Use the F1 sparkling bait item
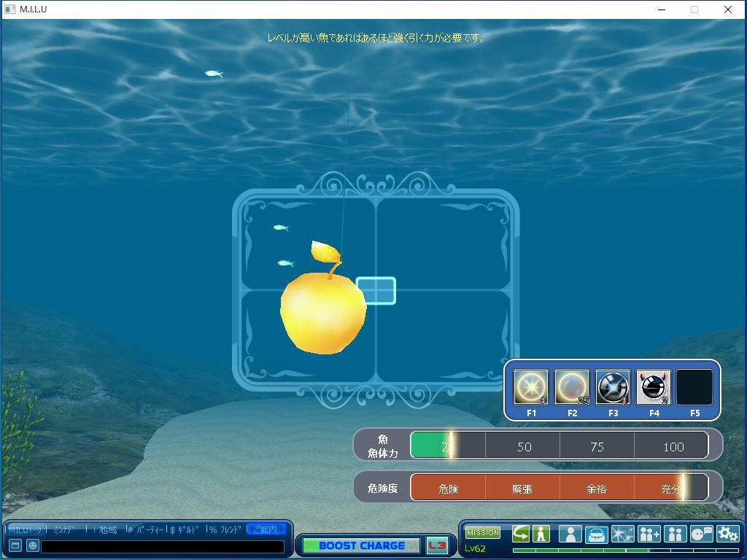747x560 pixels. [x=531, y=386]
